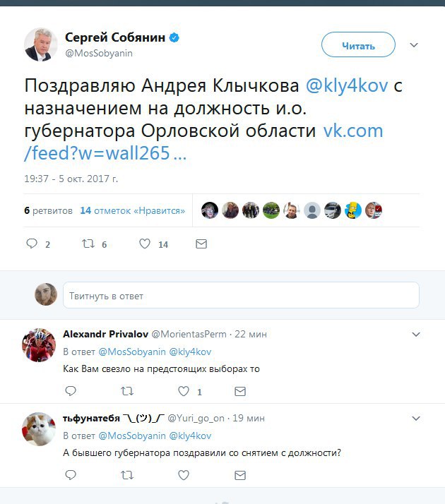Retweet Alexandr Privalov's reply
Screen dimensions: 445x504
[x=127, y=391]
